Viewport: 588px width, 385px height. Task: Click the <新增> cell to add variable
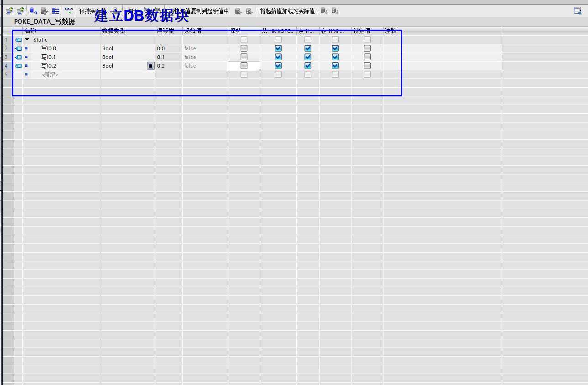(x=50, y=74)
